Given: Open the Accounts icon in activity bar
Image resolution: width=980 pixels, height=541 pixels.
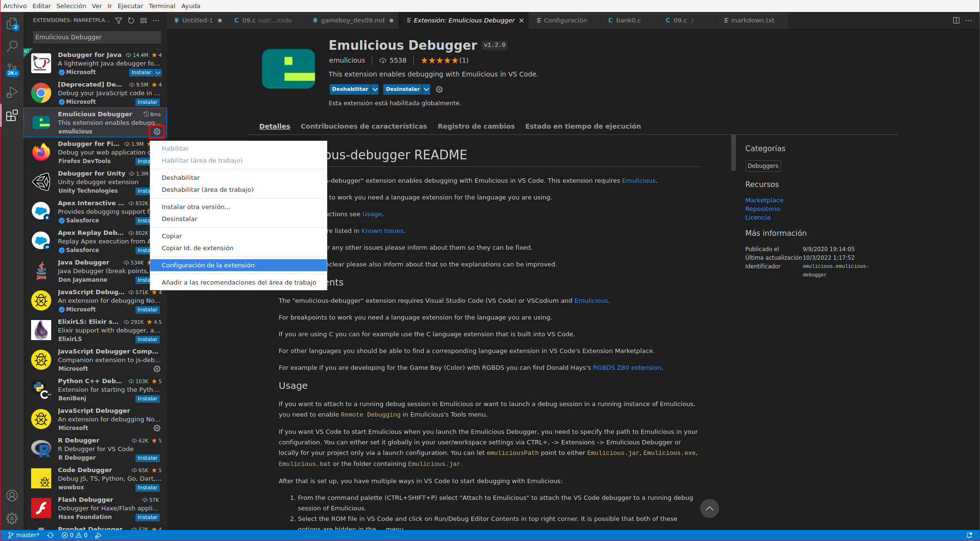Looking at the screenshot, I should pos(12,496).
